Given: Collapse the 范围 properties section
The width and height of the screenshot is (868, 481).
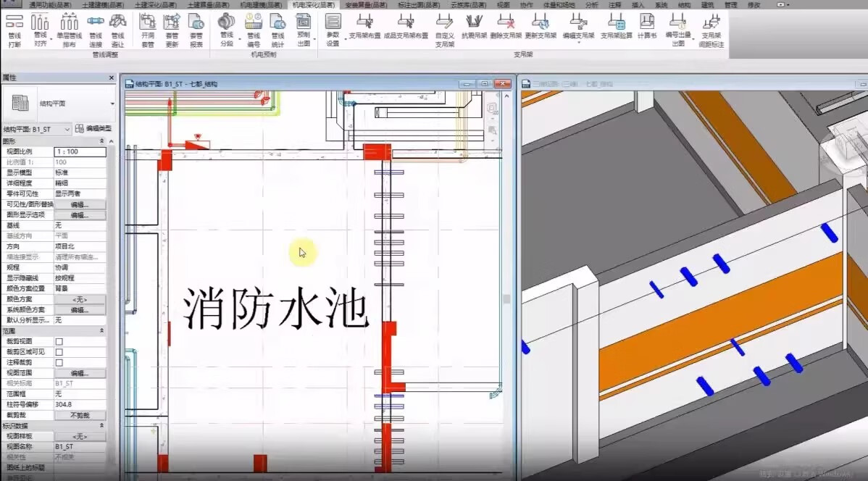Looking at the screenshot, I should 101,330.
